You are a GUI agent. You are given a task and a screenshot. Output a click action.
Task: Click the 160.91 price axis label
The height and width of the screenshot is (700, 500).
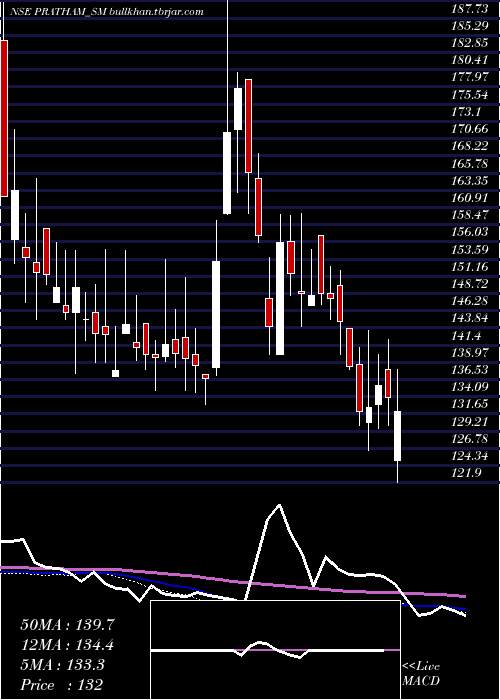(x=470, y=198)
